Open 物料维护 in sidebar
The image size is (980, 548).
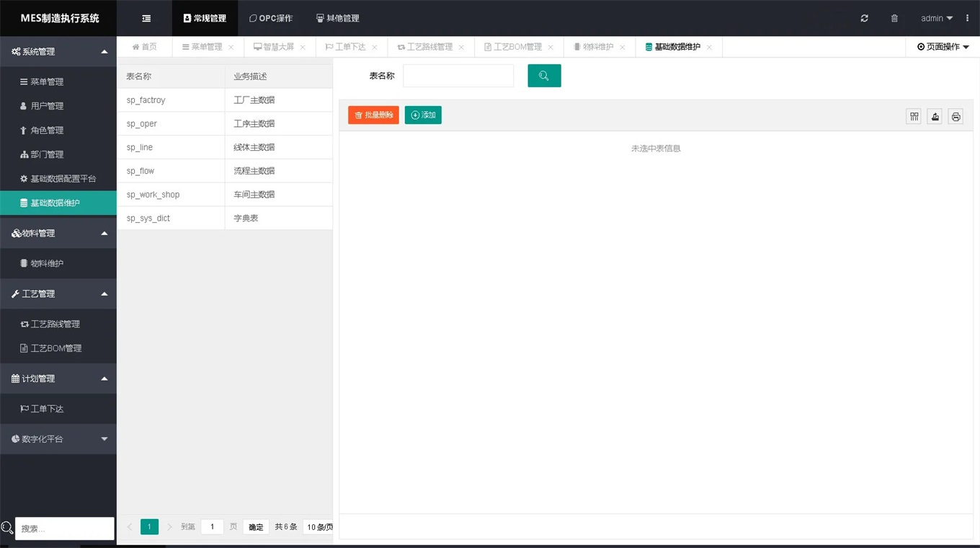point(58,263)
